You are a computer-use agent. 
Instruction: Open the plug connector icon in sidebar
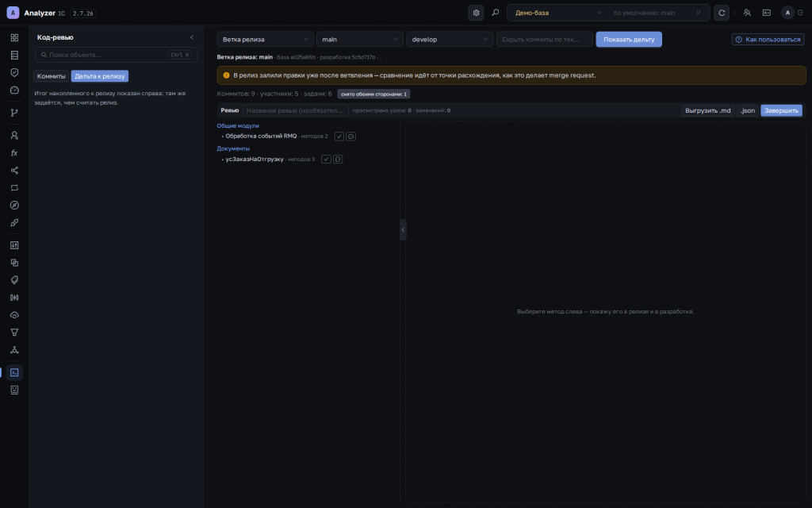14,222
